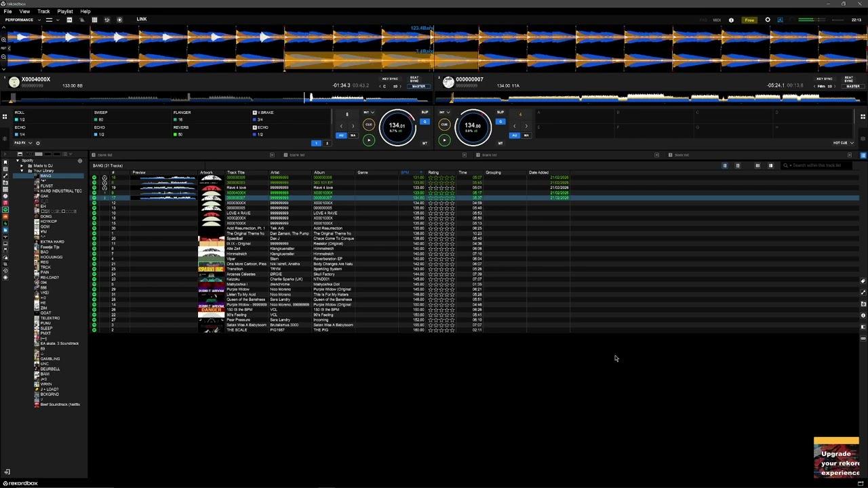Click the recording panel icon in top toolbar
868x488 pixels.
pyautogui.click(x=119, y=20)
